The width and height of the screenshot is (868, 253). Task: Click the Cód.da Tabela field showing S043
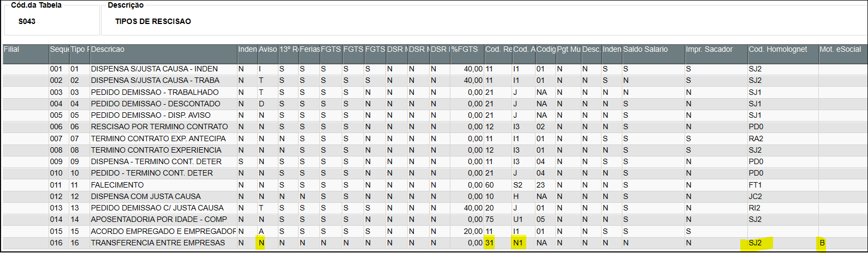27,21
